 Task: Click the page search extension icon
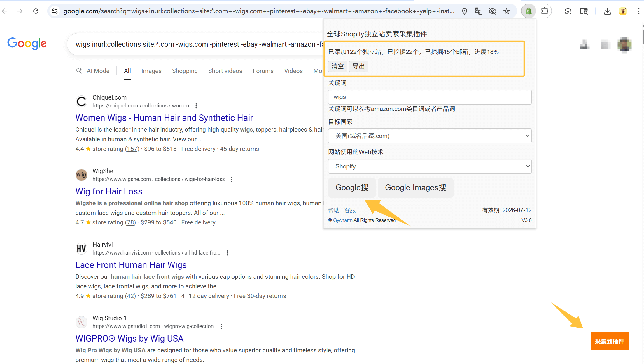tap(584, 11)
